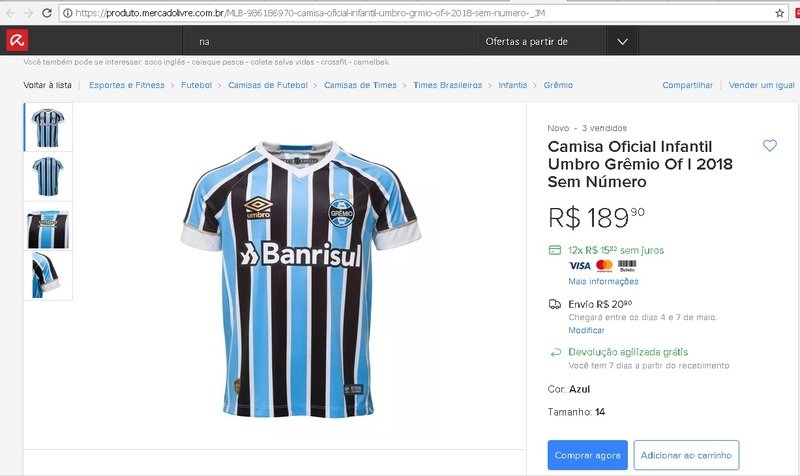Screen dimensions: 800x476
Task: Select the first jersey front thumbnail
Action: point(48,127)
